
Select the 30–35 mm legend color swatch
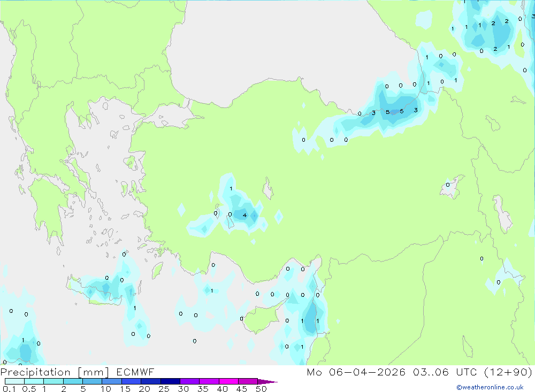pos(190,381)
